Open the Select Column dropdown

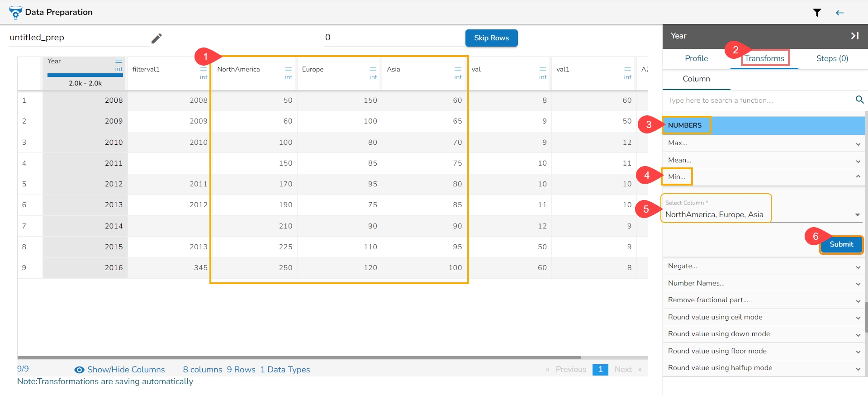(x=857, y=214)
